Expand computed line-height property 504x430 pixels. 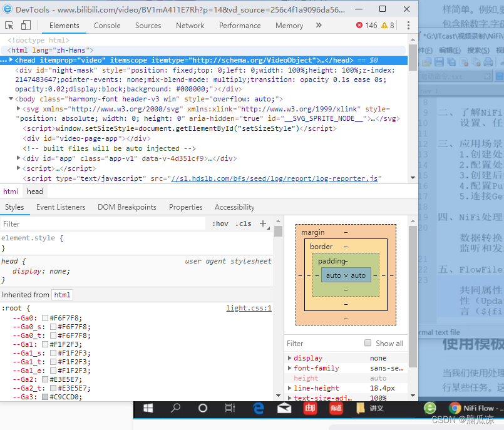coord(290,388)
